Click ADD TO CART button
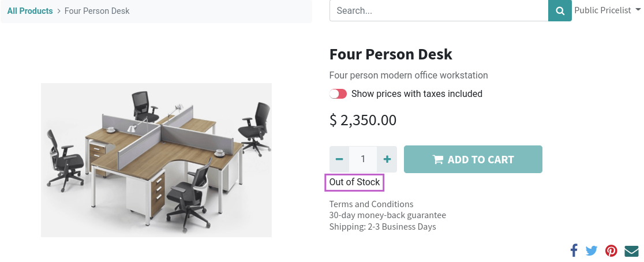 point(473,159)
